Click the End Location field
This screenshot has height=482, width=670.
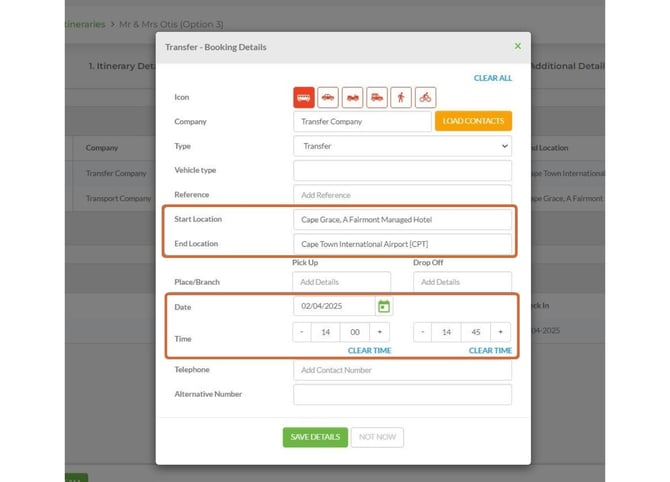(403, 244)
